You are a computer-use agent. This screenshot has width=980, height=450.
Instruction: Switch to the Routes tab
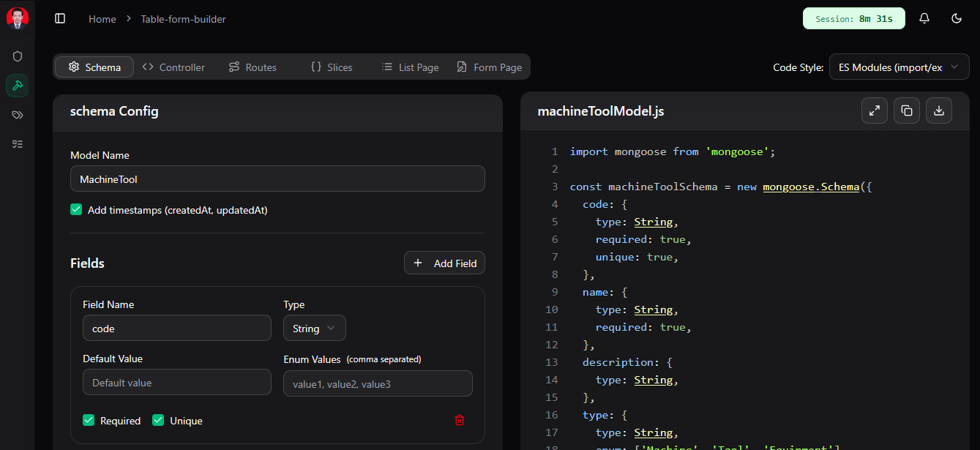(x=253, y=67)
